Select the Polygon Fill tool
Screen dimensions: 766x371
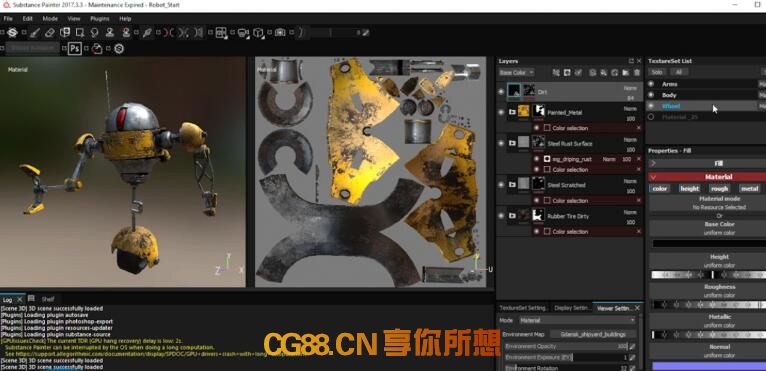click(x=80, y=33)
